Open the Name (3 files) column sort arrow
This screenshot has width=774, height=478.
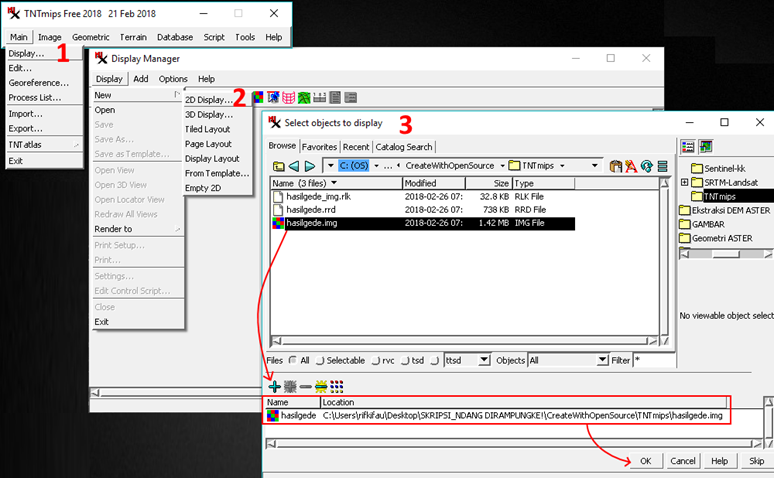click(334, 183)
